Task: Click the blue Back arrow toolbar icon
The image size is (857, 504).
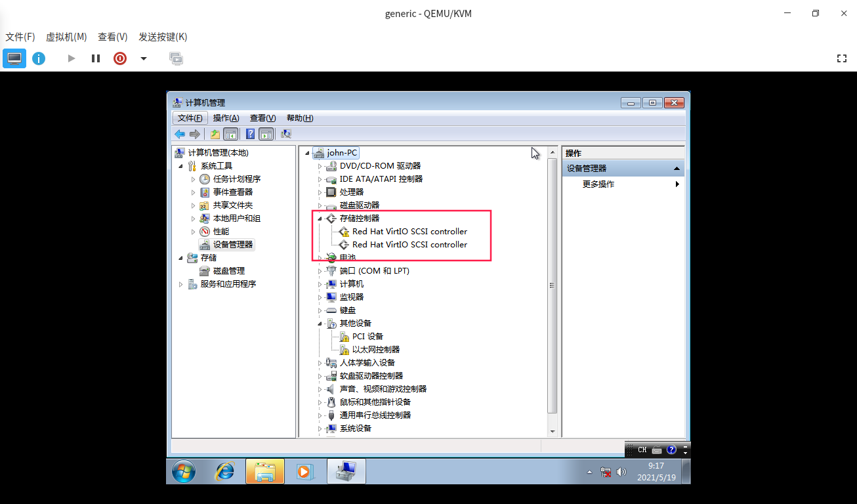Action: point(180,134)
